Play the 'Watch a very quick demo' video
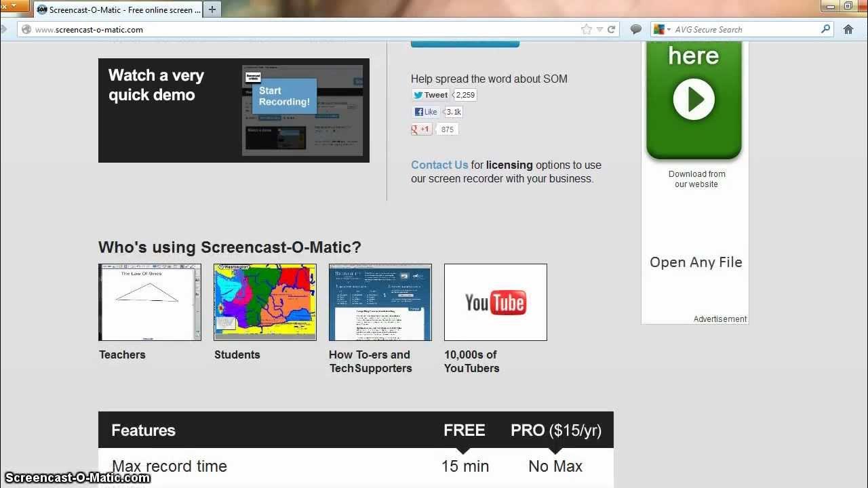This screenshot has height=488, width=868. click(x=234, y=110)
